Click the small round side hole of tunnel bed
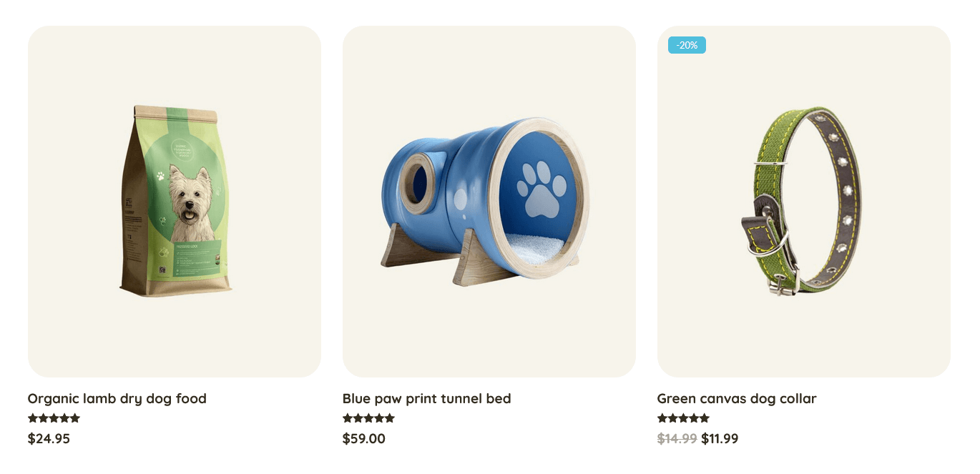Screen dimensions: 980x474 (418, 184)
